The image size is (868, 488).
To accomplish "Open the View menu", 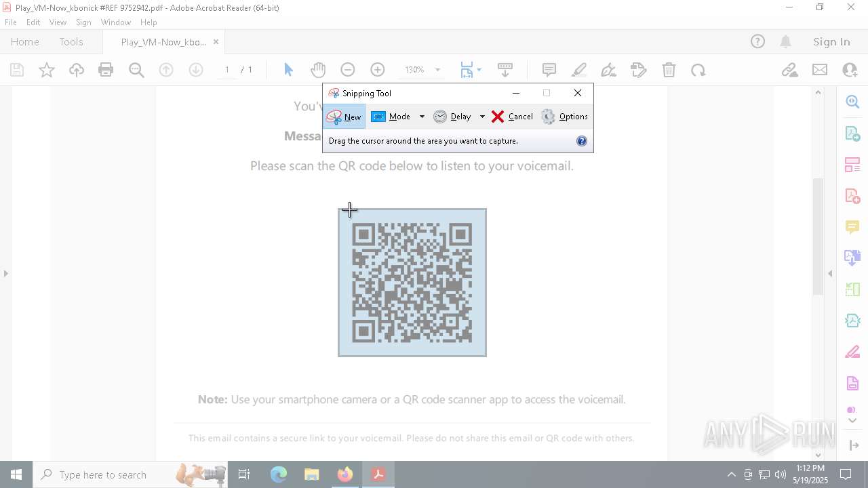I will coord(58,22).
